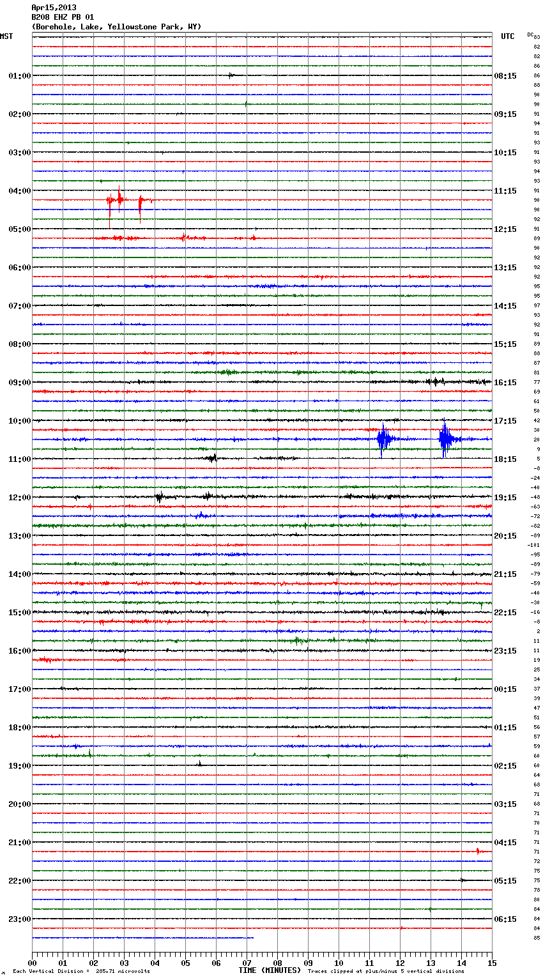Screen dimensions: 543x980
Task: Select the '05:00' MST time label
Action: (x=20, y=229)
